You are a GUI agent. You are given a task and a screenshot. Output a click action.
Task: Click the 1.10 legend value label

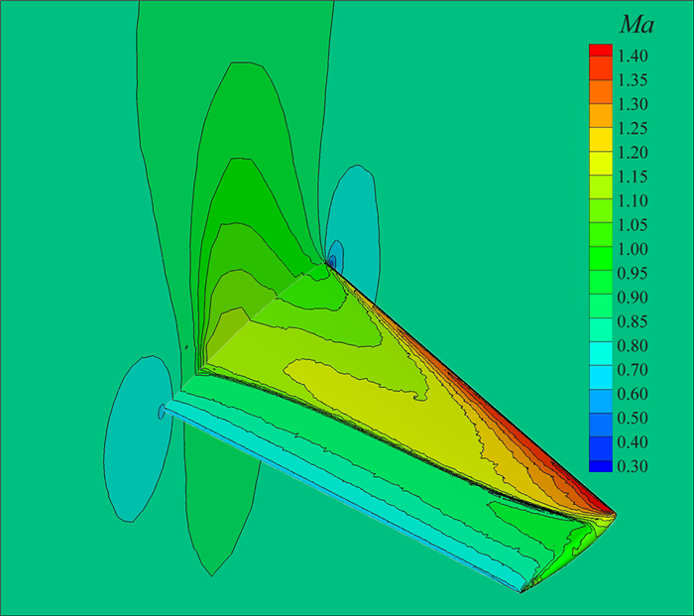tap(635, 200)
